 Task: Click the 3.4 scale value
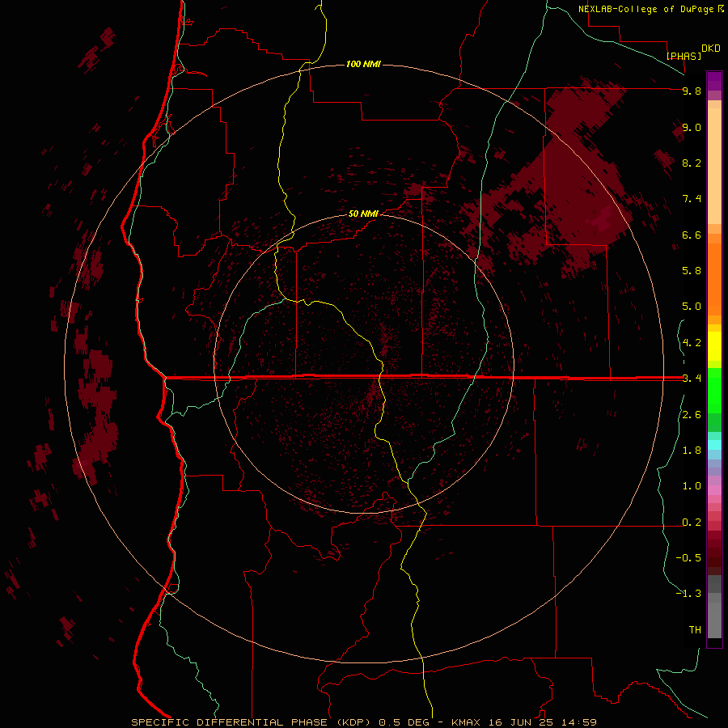click(x=692, y=379)
